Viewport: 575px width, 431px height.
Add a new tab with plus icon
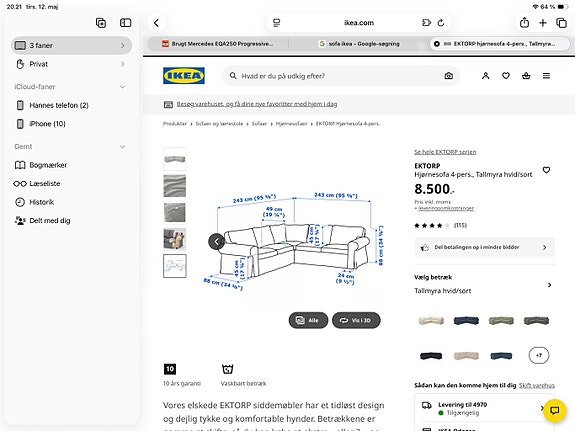tap(543, 23)
